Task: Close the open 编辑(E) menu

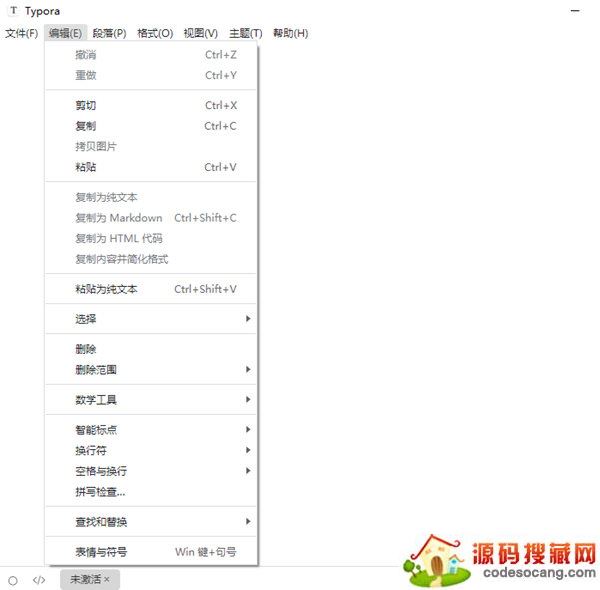Action: coord(65,33)
